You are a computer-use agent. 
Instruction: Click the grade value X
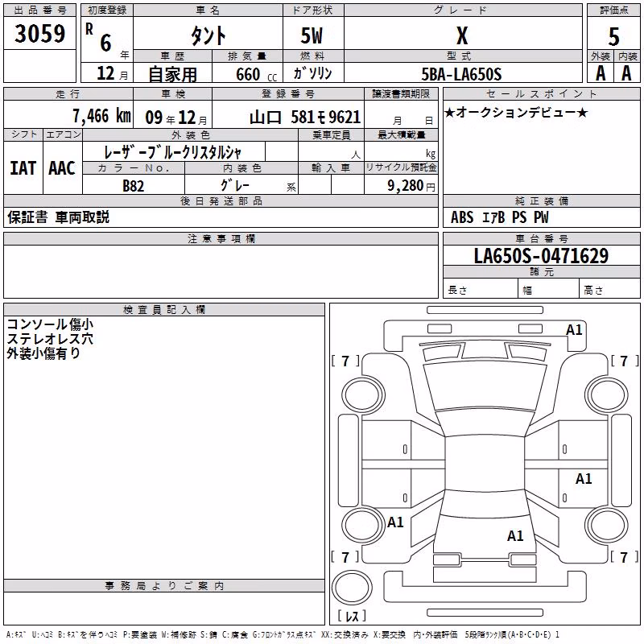coord(462,35)
